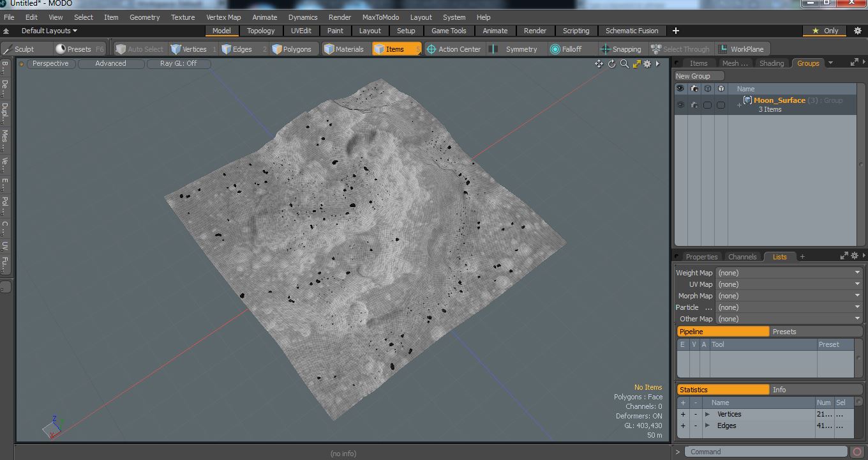Click the viewport zoom magnifier icon
The width and height of the screenshot is (868, 460).
click(624, 64)
